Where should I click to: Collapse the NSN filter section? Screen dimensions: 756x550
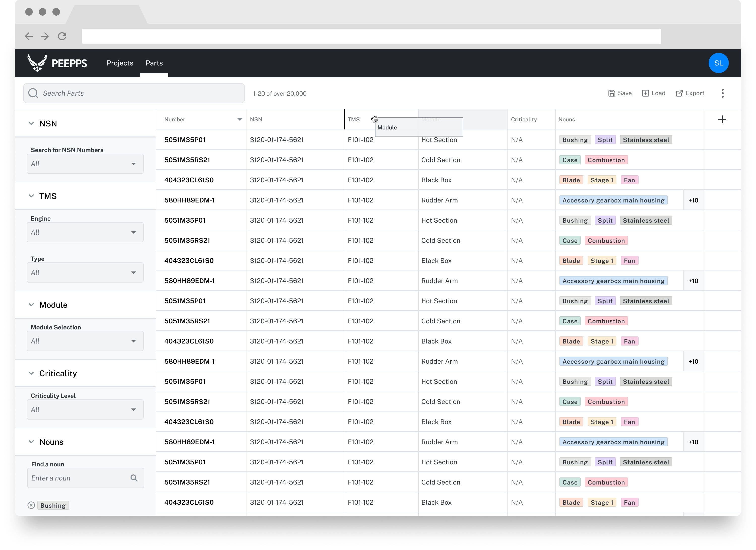(31, 124)
